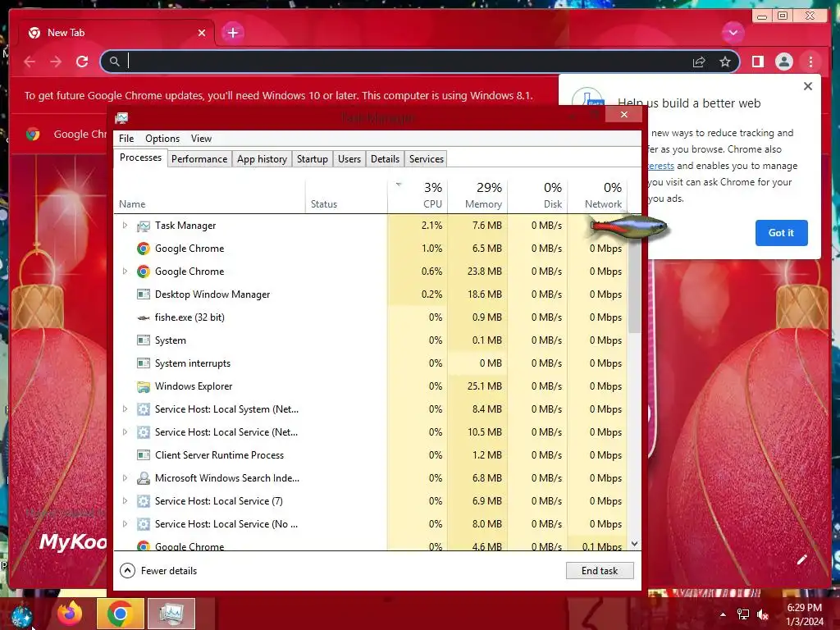Click the Got it button
This screenshot has width=840, height=630.
[781, 232]
